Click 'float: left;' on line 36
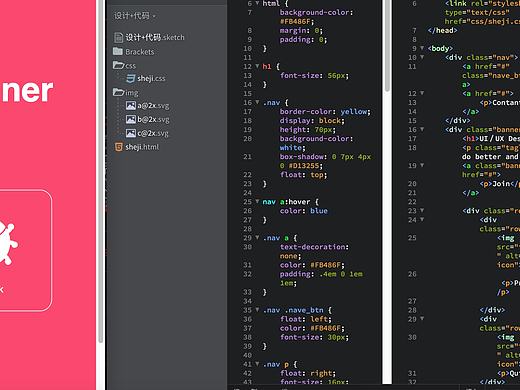520x390 pixels. [x=306, y=319]
